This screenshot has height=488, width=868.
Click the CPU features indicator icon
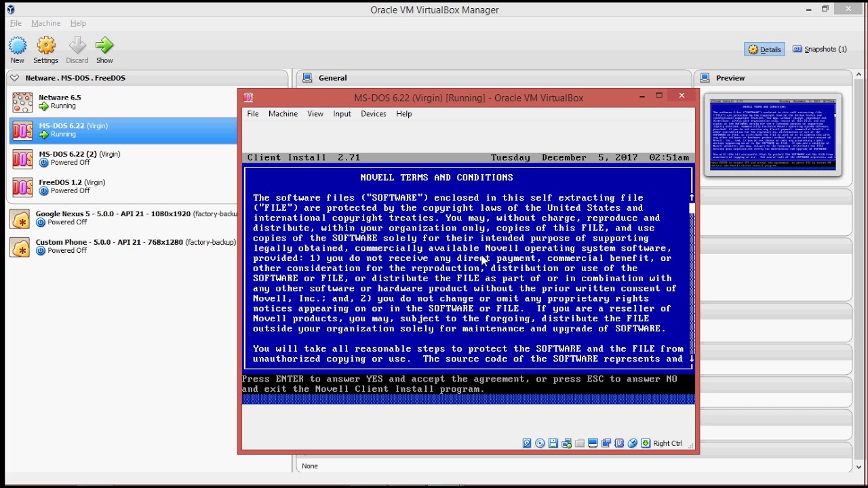click(619, 443)
